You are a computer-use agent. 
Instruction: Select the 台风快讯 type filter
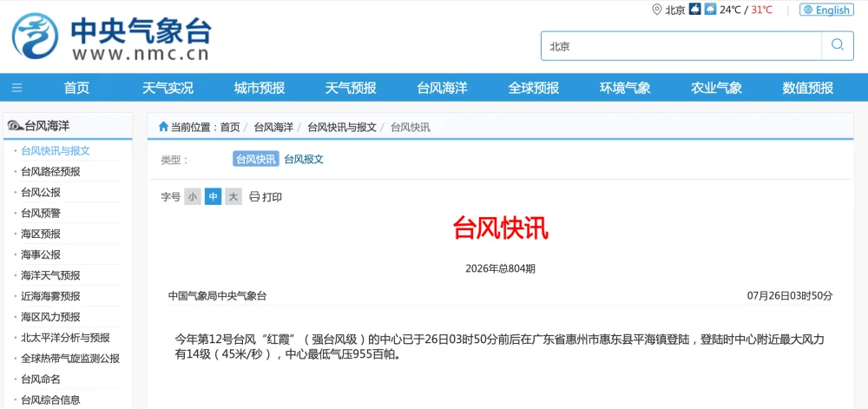point(256,160)
